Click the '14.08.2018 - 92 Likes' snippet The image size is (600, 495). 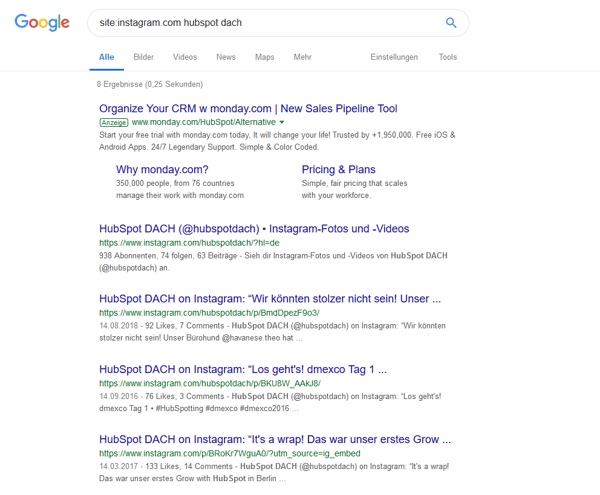point(272,332)
